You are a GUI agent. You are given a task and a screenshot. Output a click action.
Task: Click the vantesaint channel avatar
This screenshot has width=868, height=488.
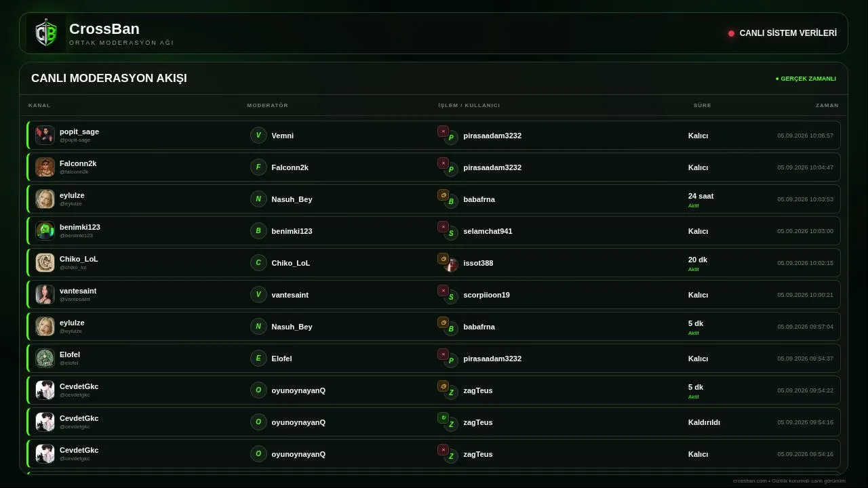(45, 294)
